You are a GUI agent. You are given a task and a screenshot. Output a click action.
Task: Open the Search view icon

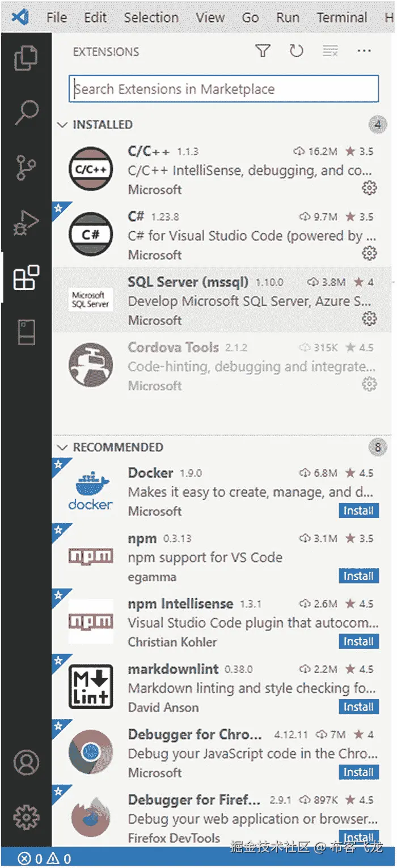pyautogui.click(x=26, y=113)
